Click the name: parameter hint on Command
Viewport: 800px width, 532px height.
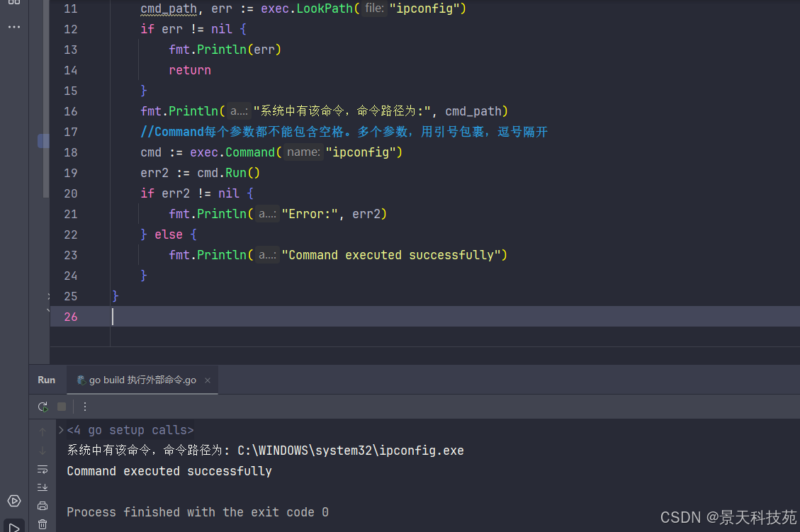tap(303, 152)
